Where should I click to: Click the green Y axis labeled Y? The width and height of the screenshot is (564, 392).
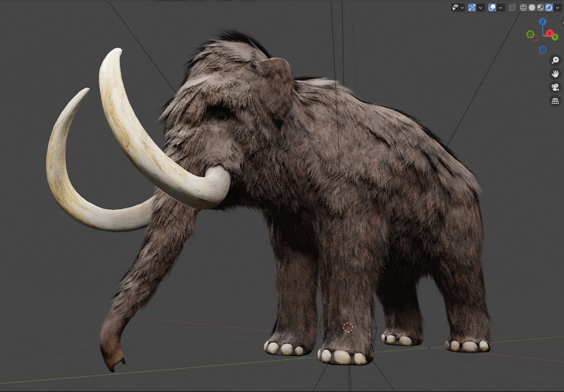coord(555,37)
